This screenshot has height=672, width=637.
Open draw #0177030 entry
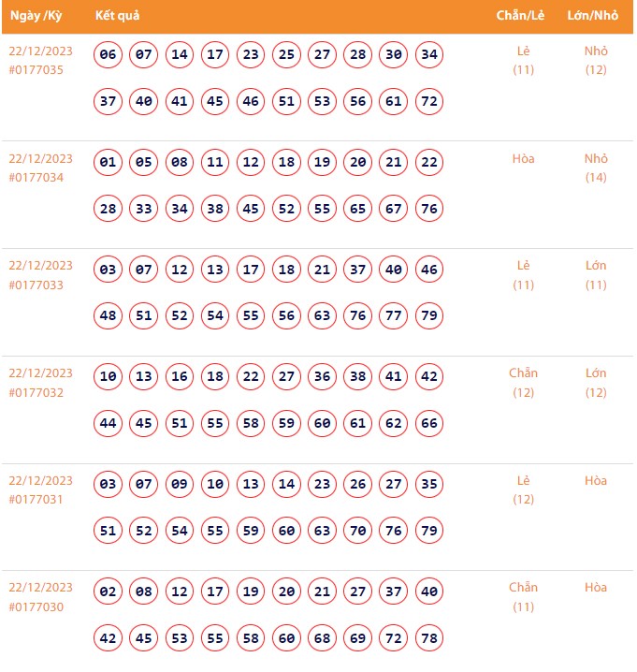click(36, 607)
